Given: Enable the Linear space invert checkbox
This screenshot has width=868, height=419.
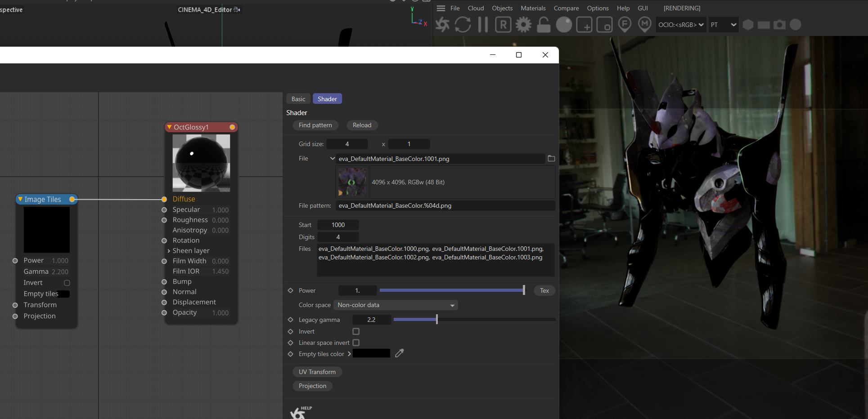Looking at the screenshot, I should [356, 343].
